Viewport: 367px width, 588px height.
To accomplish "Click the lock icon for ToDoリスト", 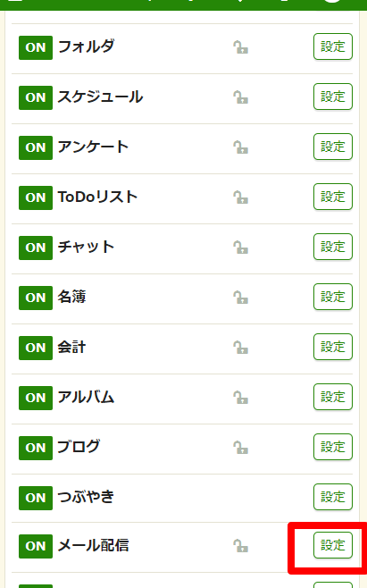I will tap(241, 197).
